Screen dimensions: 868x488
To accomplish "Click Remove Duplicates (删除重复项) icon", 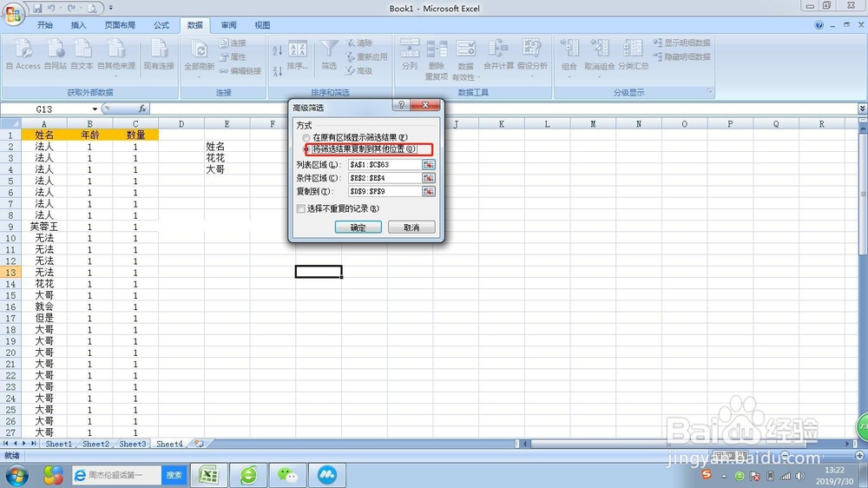I will point(437,59).
